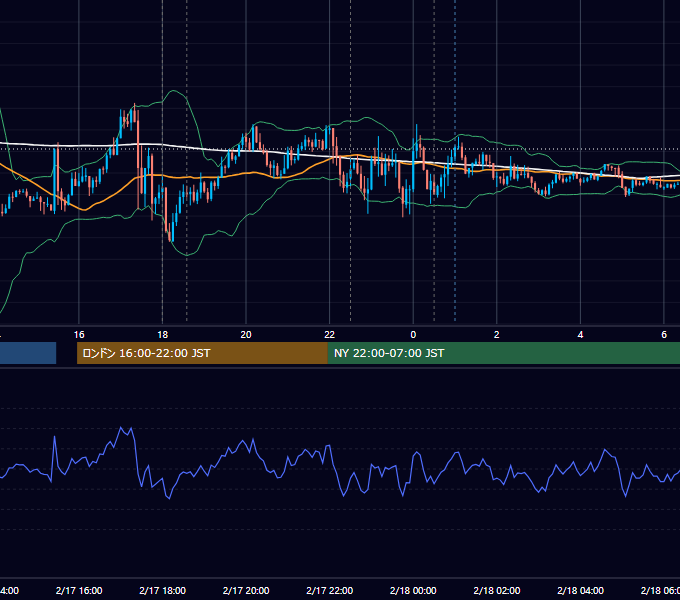Click the 4 hour label on the price chart axis

point(580,335)
